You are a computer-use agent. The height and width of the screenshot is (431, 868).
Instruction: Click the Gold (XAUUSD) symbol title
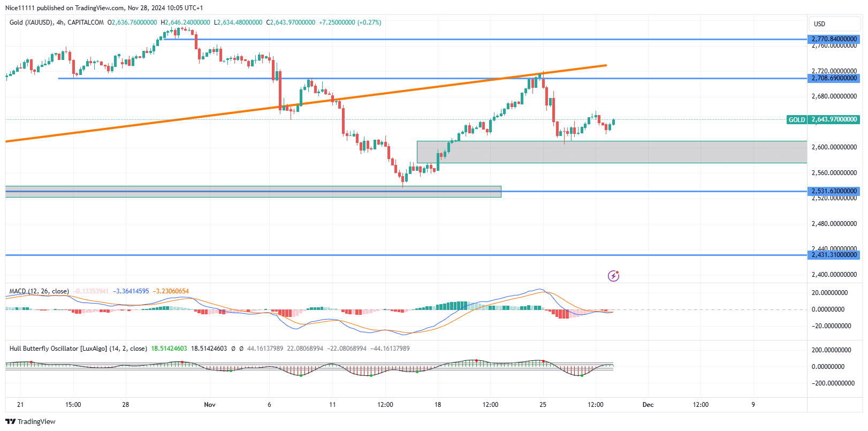point(31,22)
